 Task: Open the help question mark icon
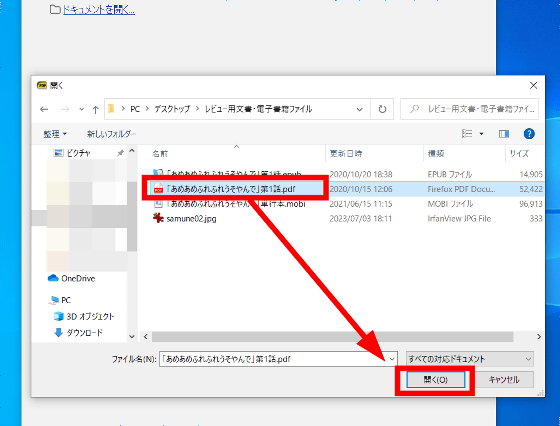pyautogui.click(x=529, y=134)
